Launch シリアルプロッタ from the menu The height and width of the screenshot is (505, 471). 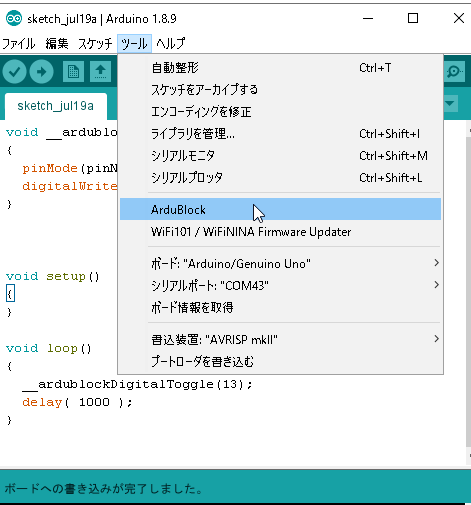click(280, 178)
